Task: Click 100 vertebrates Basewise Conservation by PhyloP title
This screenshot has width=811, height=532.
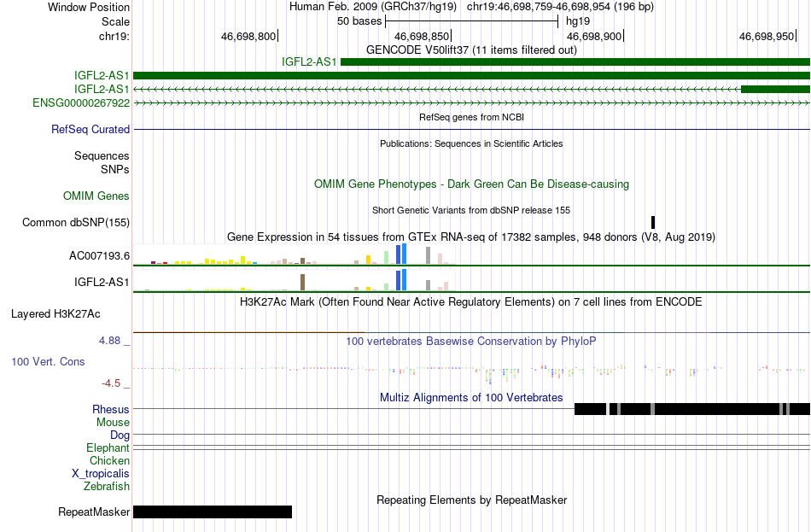Action: tap(471, 341)
